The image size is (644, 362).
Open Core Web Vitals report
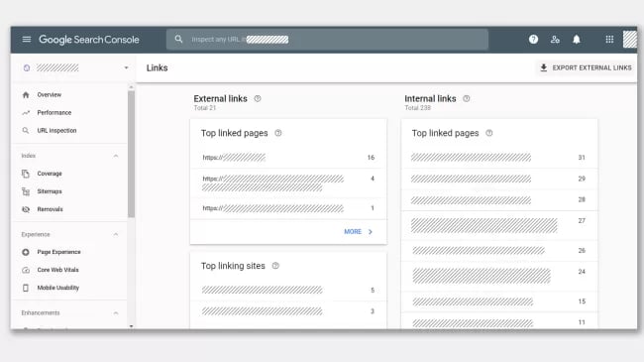(57, 270)
